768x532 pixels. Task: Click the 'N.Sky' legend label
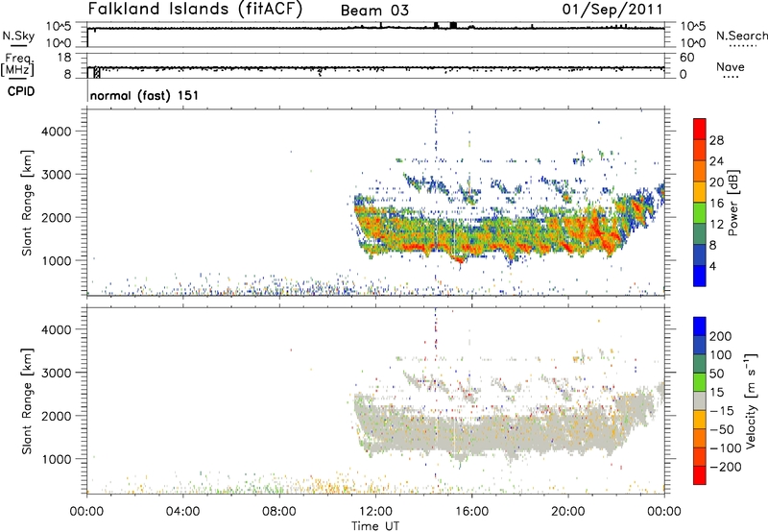pyautogui.click(x=18, y=36)
